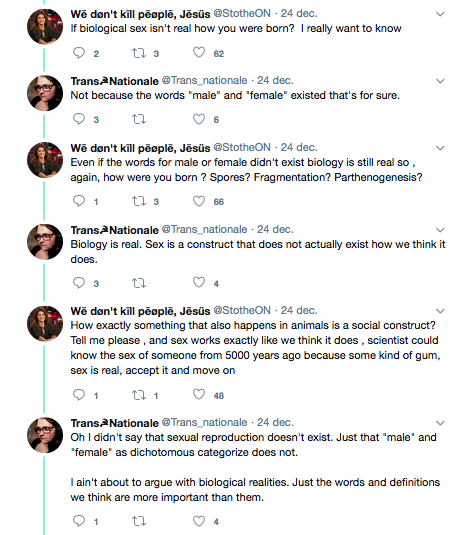The height and width of the screenshot is (535, 472).
Task: View the TransNationale avatar on the last tweet
Action: (45, 435)
